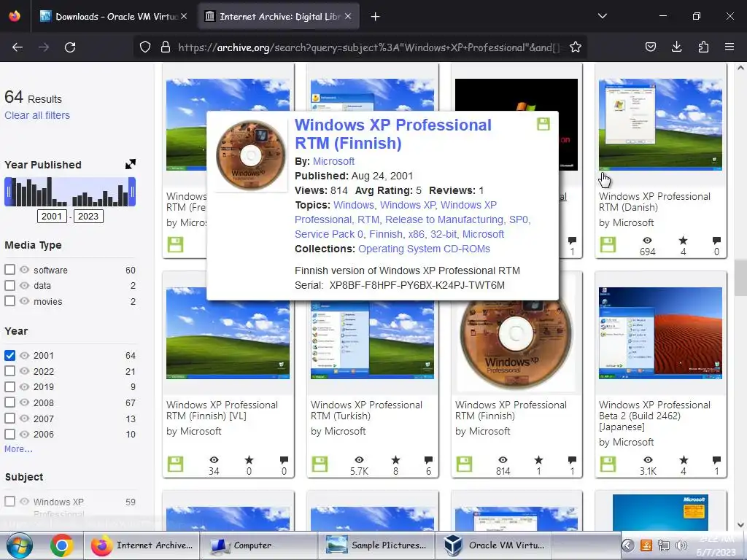Click the Microsoft creator link in popup
The height and width of the screenshot is (560, 747).
pos(333,161)
